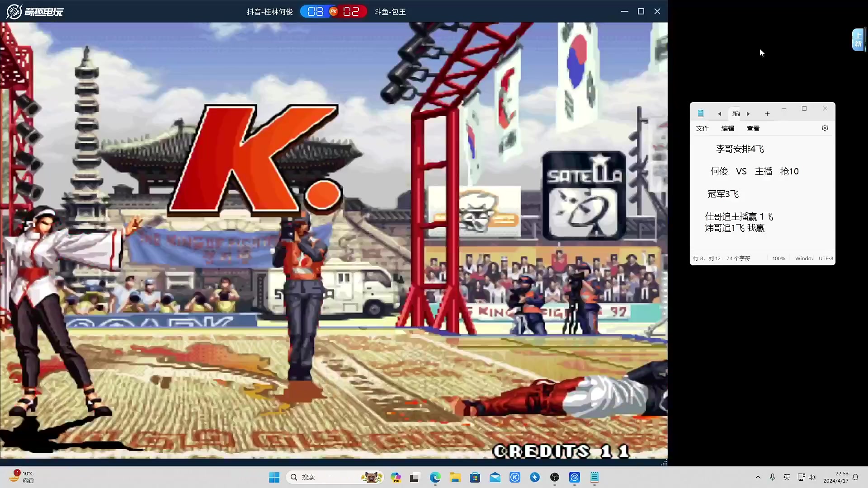Close the 奇趣电玩 game window
Screen dimensions: 868x488
click(x=657, y=11)
